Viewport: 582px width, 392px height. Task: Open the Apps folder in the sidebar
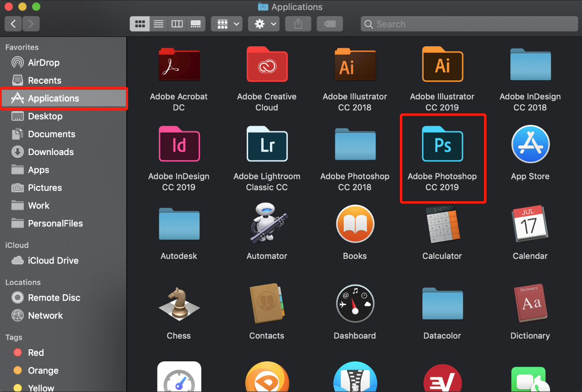(x=63, y=170)
